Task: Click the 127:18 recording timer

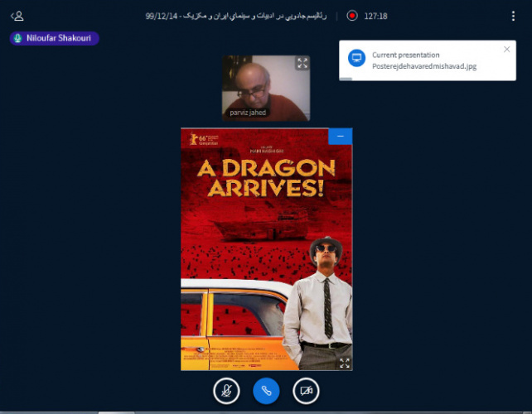Action: click(x=375, y=16)
